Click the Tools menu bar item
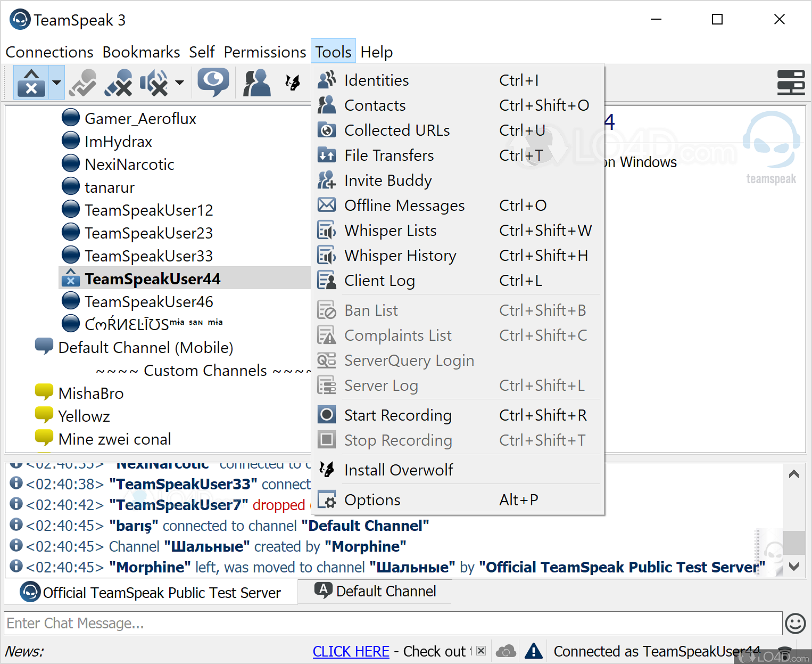This screenshot has height=664, width=812. (333, 52)
